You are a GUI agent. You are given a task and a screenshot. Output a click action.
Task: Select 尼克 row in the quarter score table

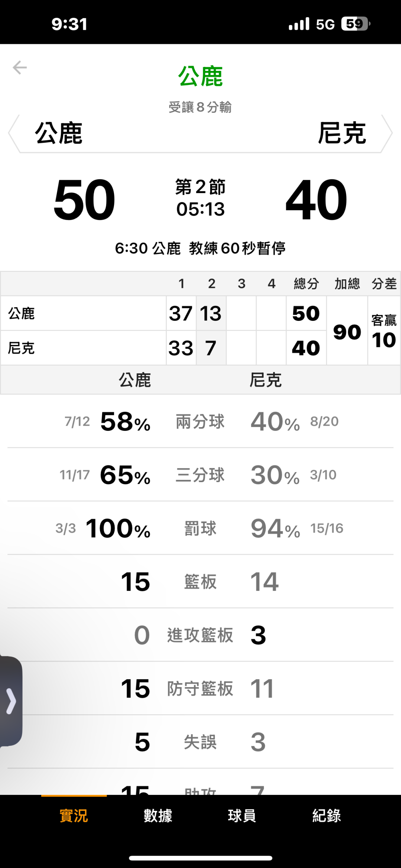(22, 348)
